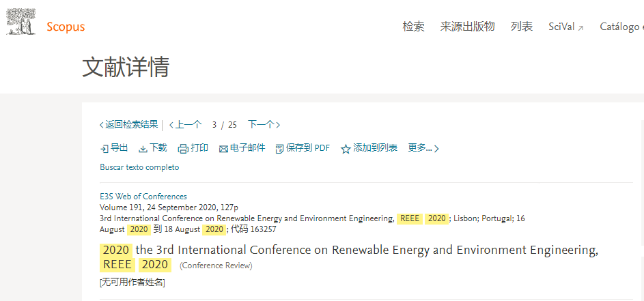The width and height of the screenshot is (644, 301).
Task: Expand the 更多... more options menu
Action: [x=423, y=148]
